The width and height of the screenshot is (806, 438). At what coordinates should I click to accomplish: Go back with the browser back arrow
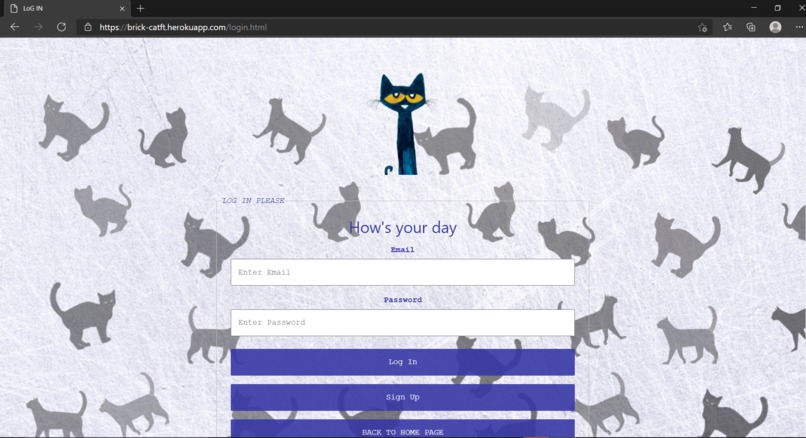coord(14,27)
